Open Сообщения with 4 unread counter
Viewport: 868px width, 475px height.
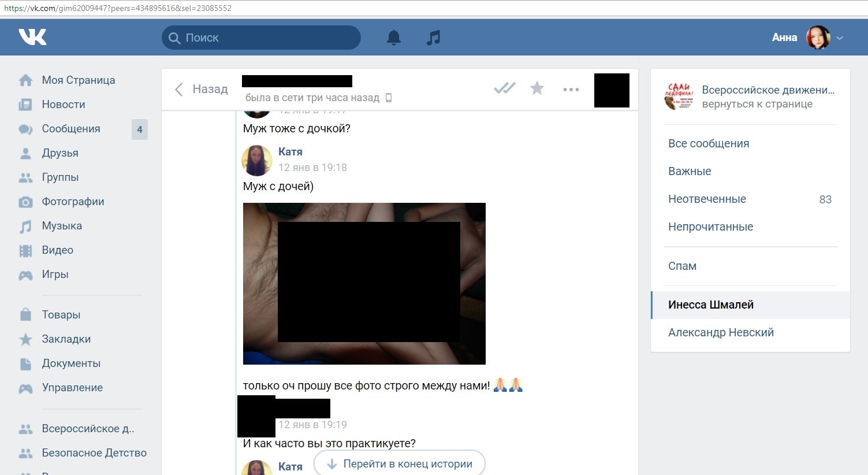[x=71, y=129]
